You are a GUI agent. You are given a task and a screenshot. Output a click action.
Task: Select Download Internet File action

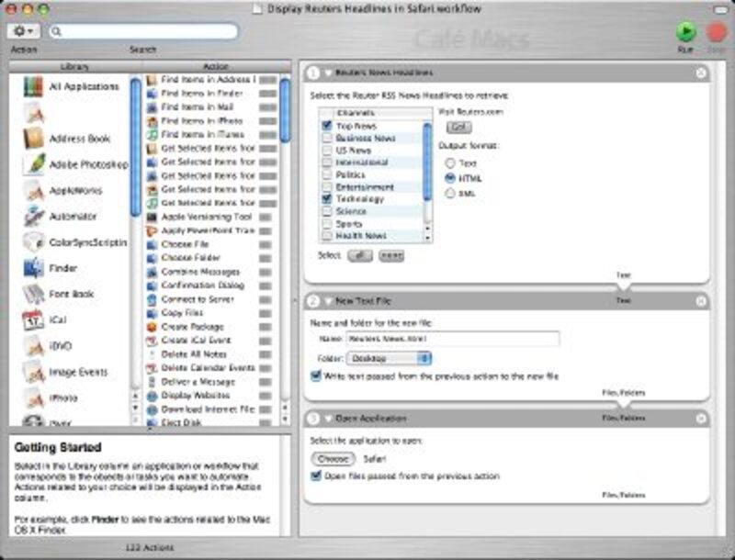click(x=209, y=409)
